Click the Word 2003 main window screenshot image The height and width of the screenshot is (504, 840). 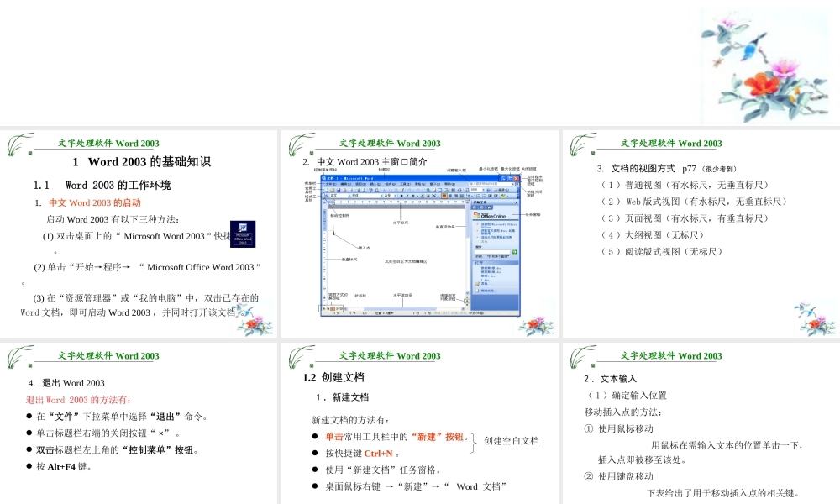tap(419, 244)
